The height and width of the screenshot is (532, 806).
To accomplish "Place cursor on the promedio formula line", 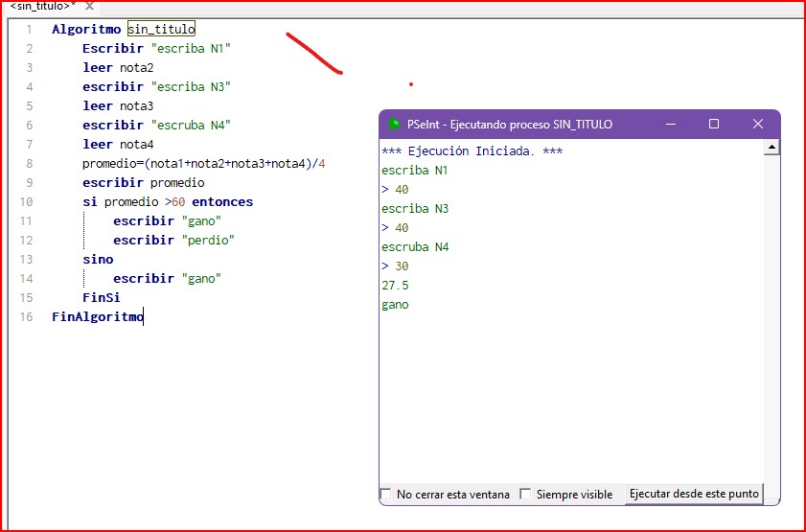I will pyautogui.click(x=203, y=164).
